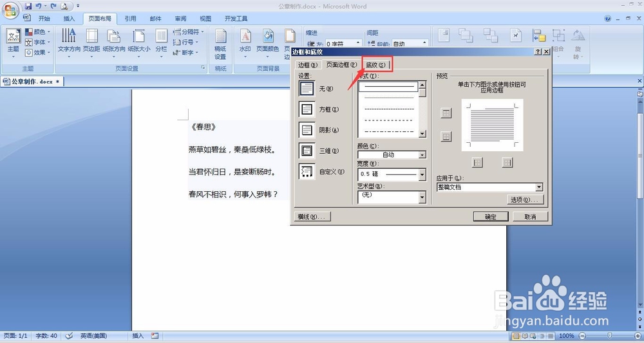Switch to the 边框(B) dialog tab

[x=308, y=65]
